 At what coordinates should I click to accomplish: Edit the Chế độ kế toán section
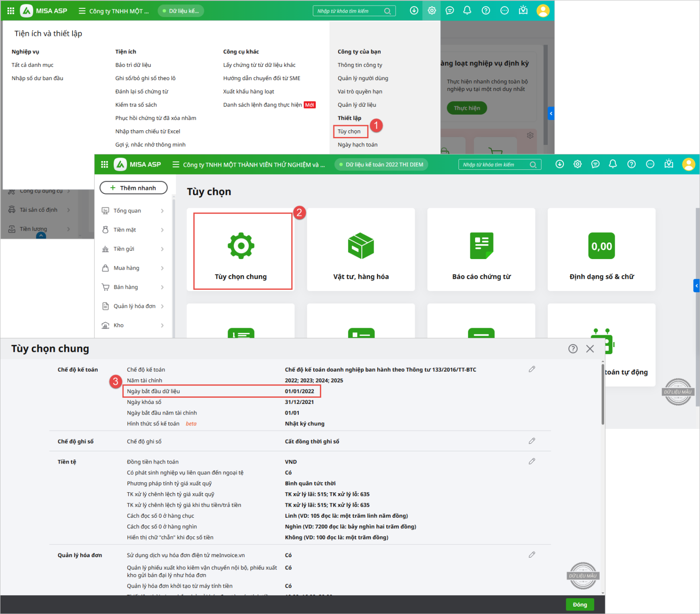pos(532,369)
